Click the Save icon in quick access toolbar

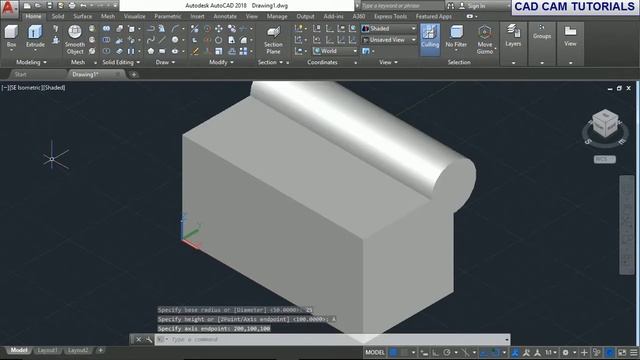coord(49,6)
